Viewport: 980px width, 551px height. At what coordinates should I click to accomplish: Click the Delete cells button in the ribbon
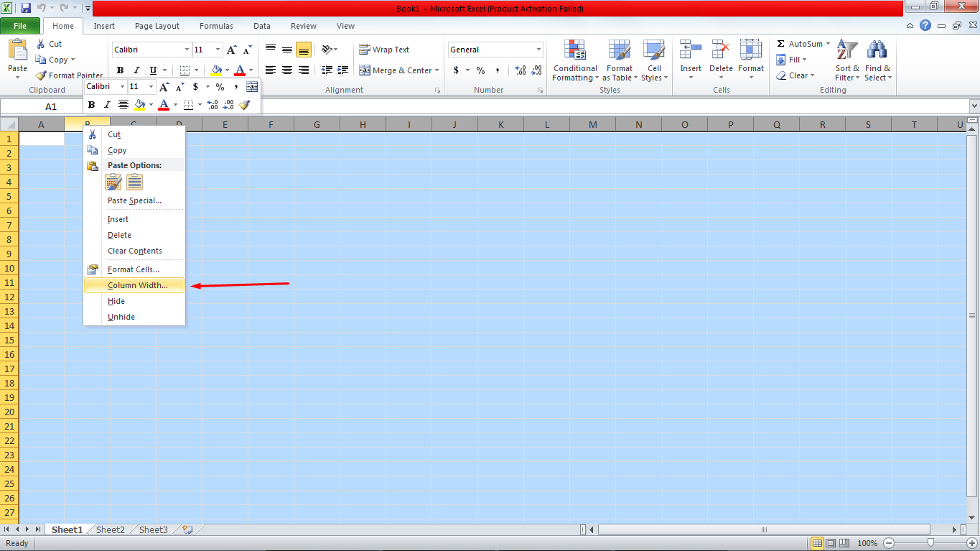click(x=721, y=60)
